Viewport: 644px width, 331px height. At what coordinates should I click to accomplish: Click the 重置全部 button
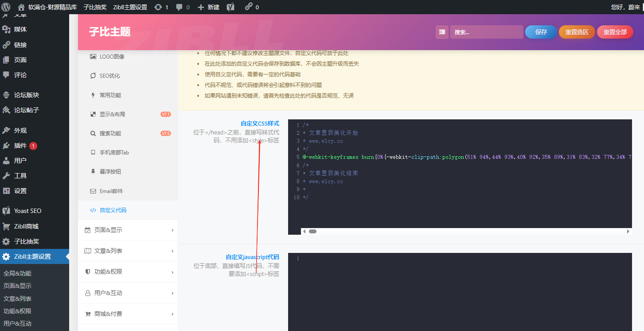point(615,32)
